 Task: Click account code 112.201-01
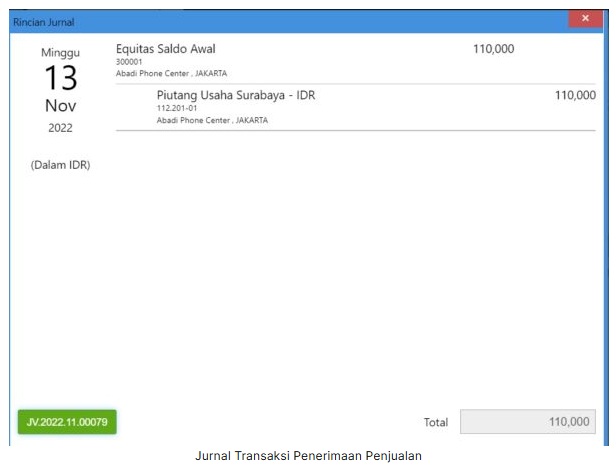[178, 108]
